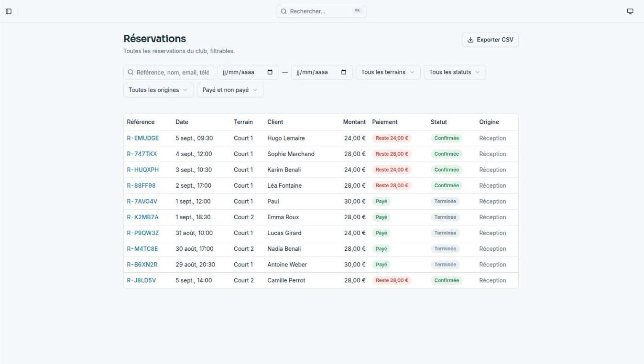Click the Origine column header
The image size is (644, 364).
(x=489, y=122)
